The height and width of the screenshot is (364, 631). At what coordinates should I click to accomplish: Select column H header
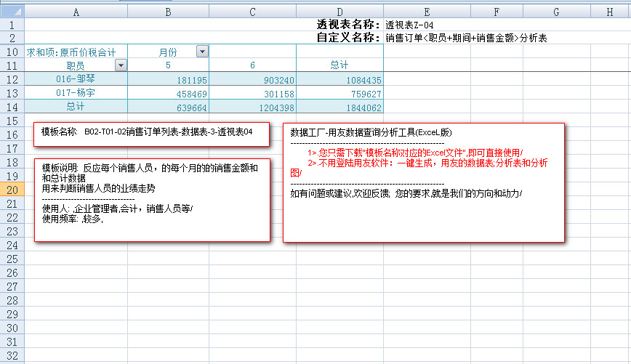609,12
